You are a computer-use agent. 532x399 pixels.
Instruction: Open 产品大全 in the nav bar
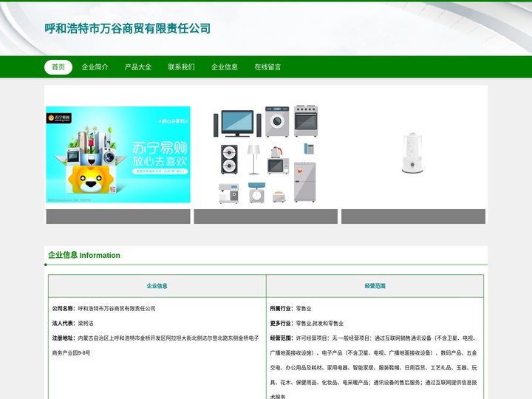[138, 66]
